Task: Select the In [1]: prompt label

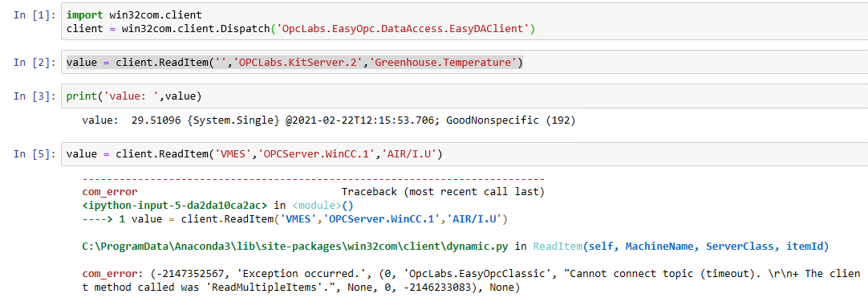Action: click(34, 15)
